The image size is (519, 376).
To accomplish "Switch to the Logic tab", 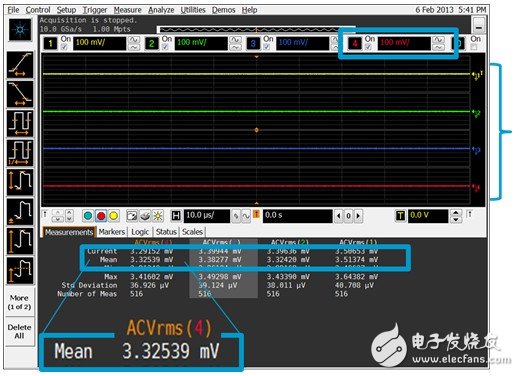I will pyautogui.click(x=140, y=232).
